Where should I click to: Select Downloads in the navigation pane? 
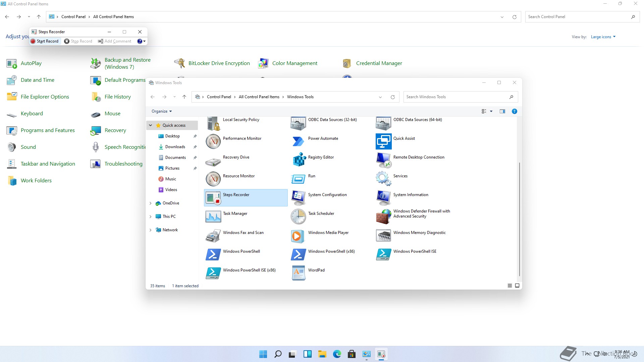click(175, 147)
